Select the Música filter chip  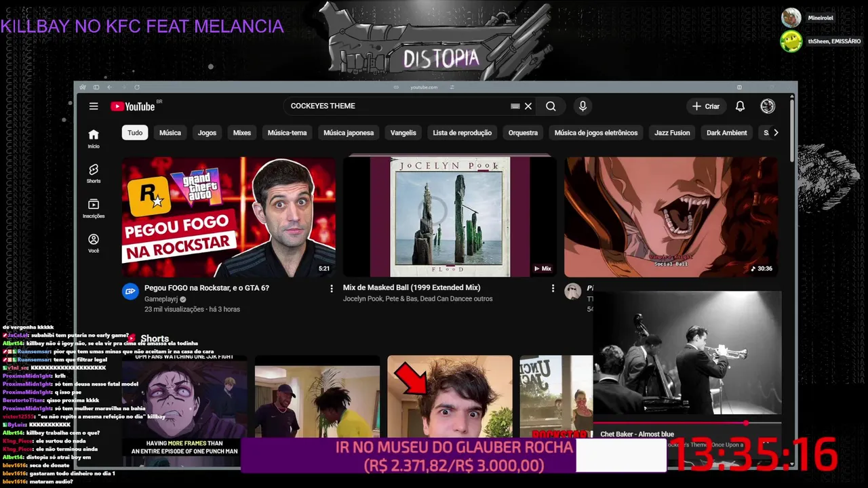click(170, 133)
